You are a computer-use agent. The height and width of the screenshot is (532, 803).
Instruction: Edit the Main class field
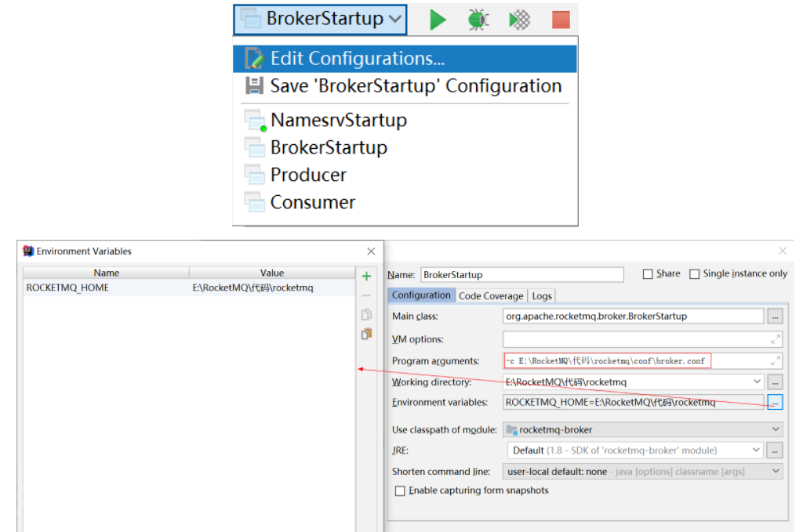[x=633, y=316]
